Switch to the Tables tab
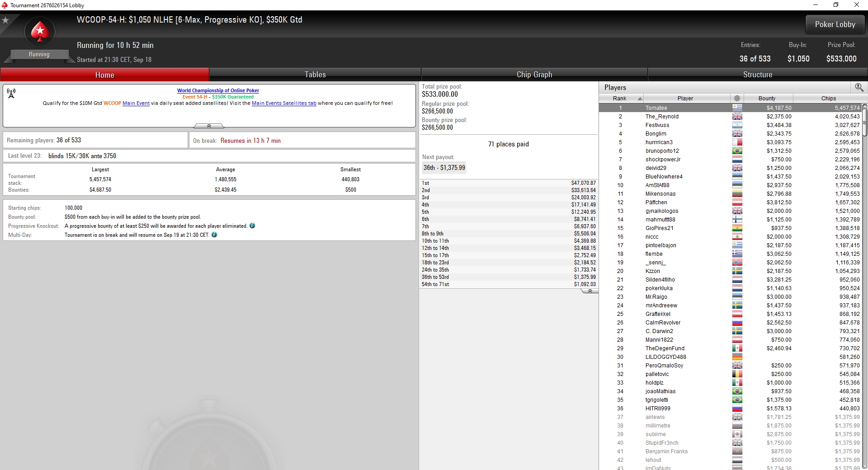Image resolution: width=868 pixels, height=470 pixels. [315, 75]
